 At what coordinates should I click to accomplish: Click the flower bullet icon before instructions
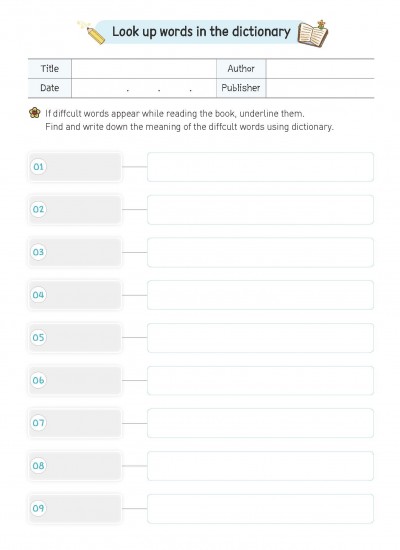(34, 113)
